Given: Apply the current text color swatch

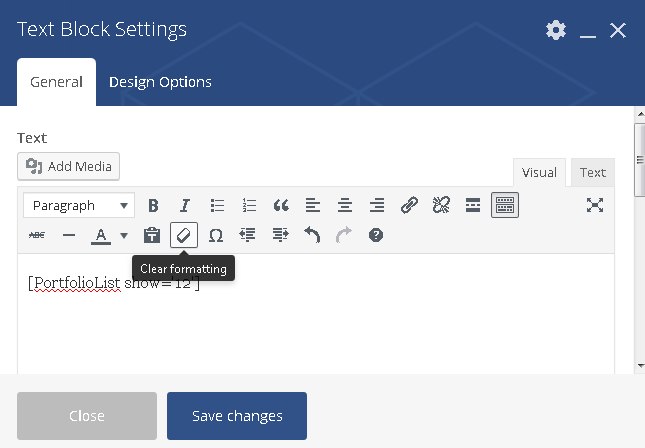Looking at the screenshot, I should 101,235.
